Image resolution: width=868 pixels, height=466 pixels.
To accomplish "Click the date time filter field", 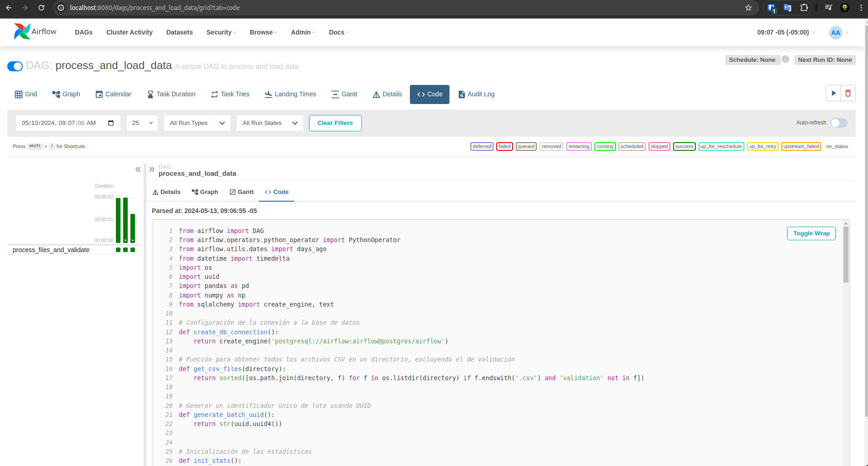I will (68, 123).
